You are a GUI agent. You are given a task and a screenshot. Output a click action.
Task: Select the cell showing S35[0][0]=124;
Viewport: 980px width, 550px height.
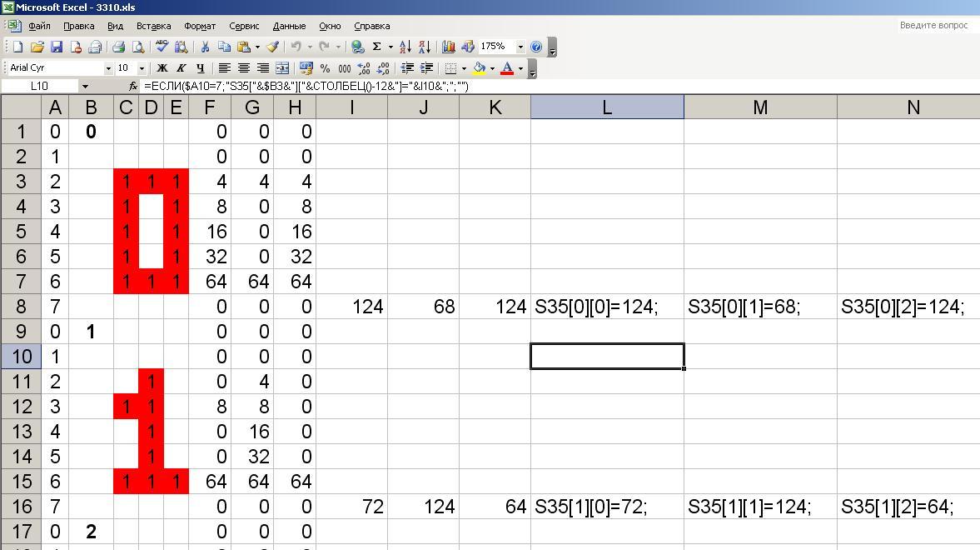tap(608, 307)
